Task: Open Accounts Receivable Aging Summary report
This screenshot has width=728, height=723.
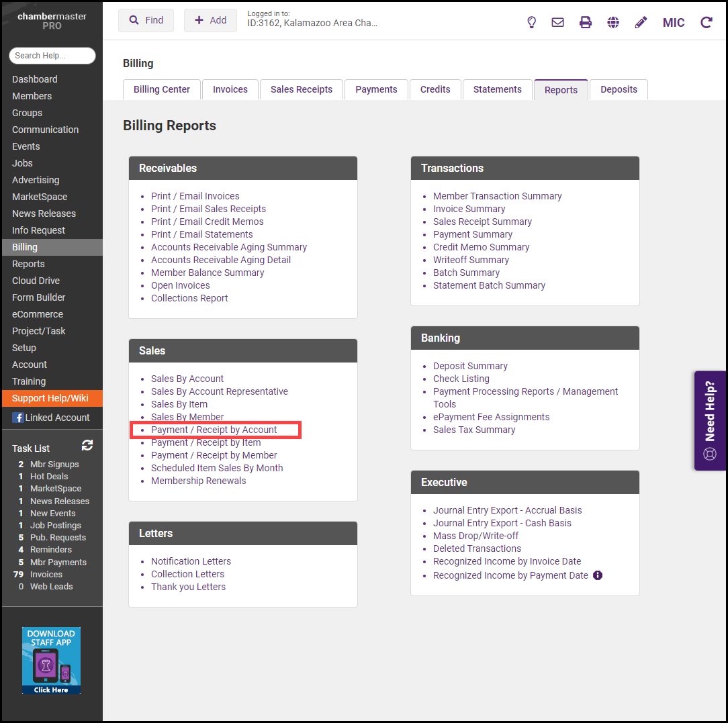Action: point(229,247)
